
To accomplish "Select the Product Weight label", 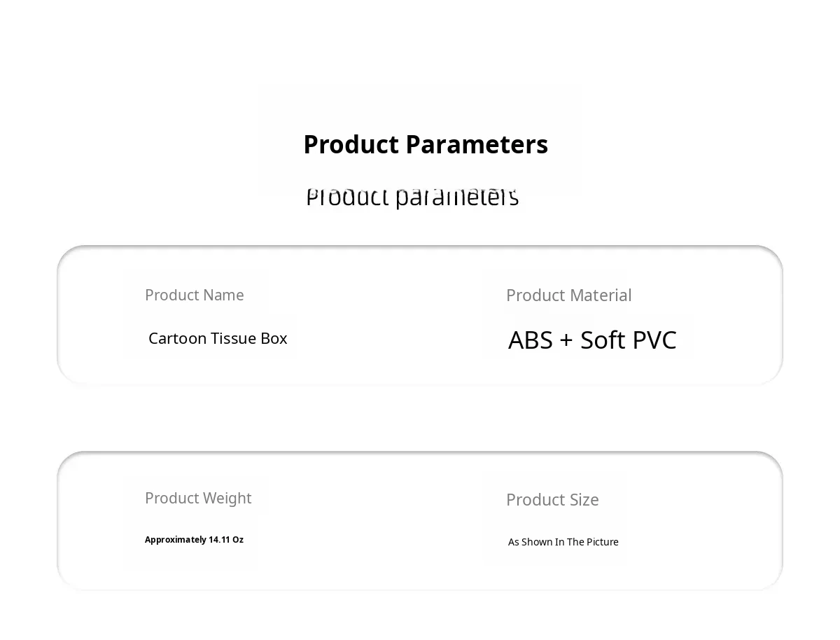I will pyautogui.click(x=197, y=498).
